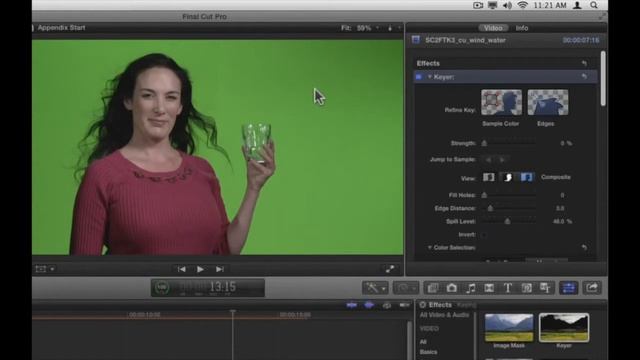The width and height of the screenshot is (640, 360).
Task: Toggle video skimming in timeline
Action: [x=351, y=305]
